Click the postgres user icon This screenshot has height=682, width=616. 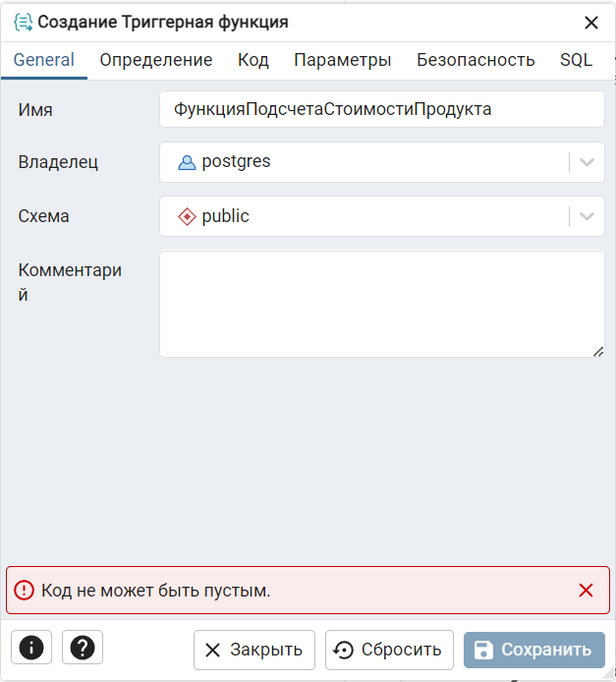[187, 163]
